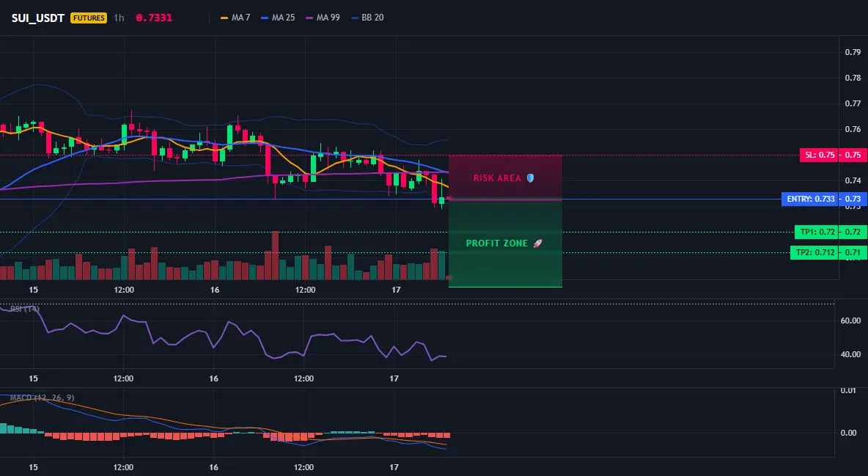Viewport: 868px width, 476px height.
Task: Click date 16 on MACD time axis
Action: 213,467
